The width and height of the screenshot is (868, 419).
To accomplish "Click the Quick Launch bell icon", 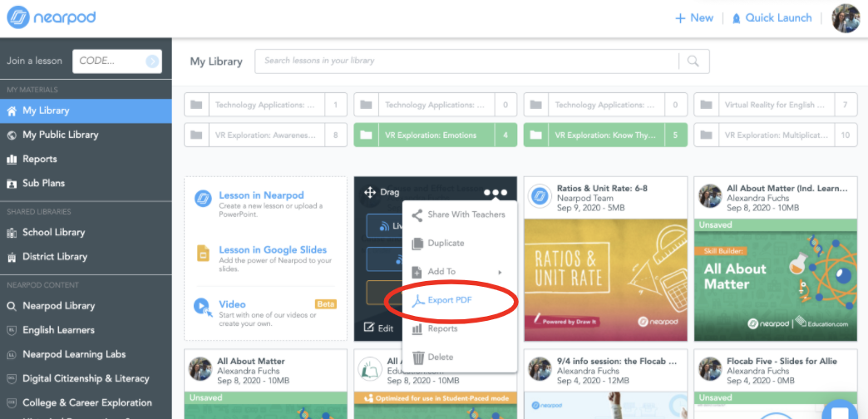I will [x=736, y=18].
